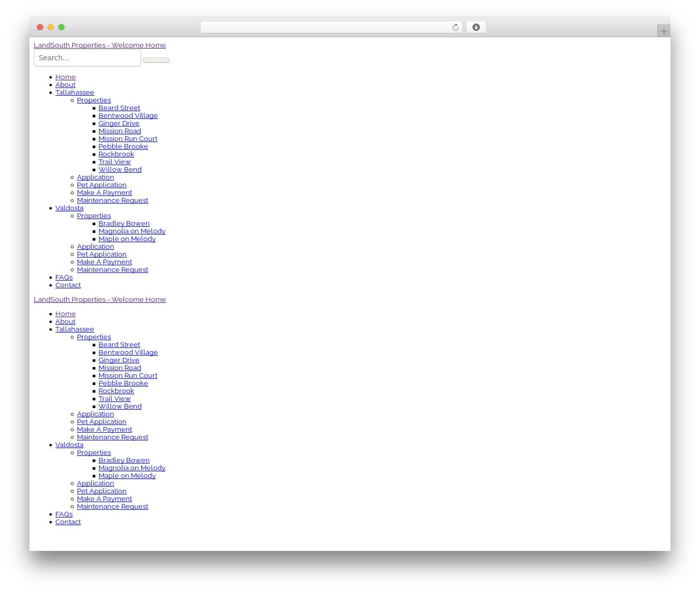The image size is (700, 593).
Task: Click the blank button beside the Search field
Action: pyautogui.click(x=156, y=60)
